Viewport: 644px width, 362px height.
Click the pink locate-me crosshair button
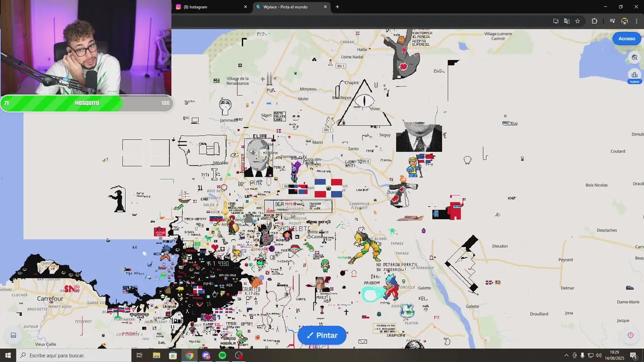tap(630, 335)
